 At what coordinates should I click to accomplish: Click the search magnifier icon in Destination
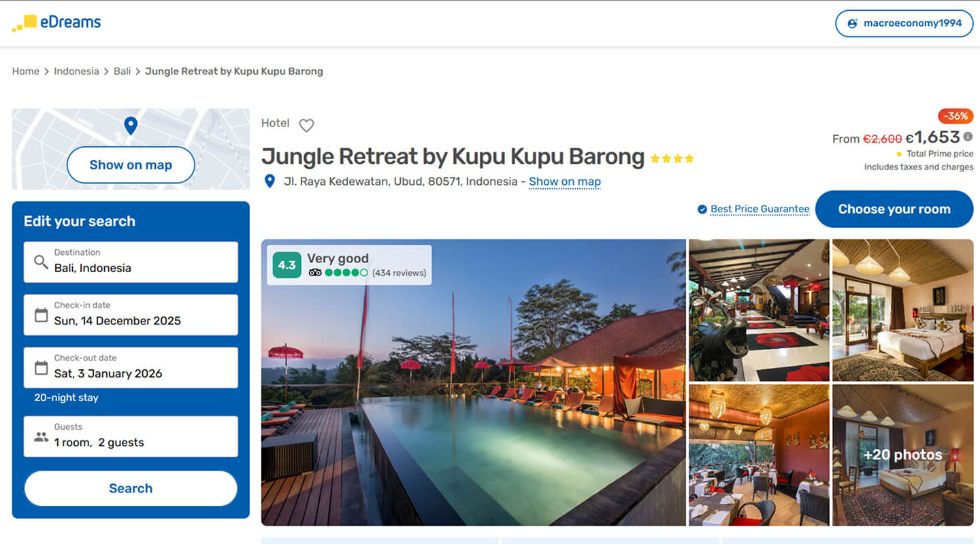pyautogui.click(x=41, y=262)
